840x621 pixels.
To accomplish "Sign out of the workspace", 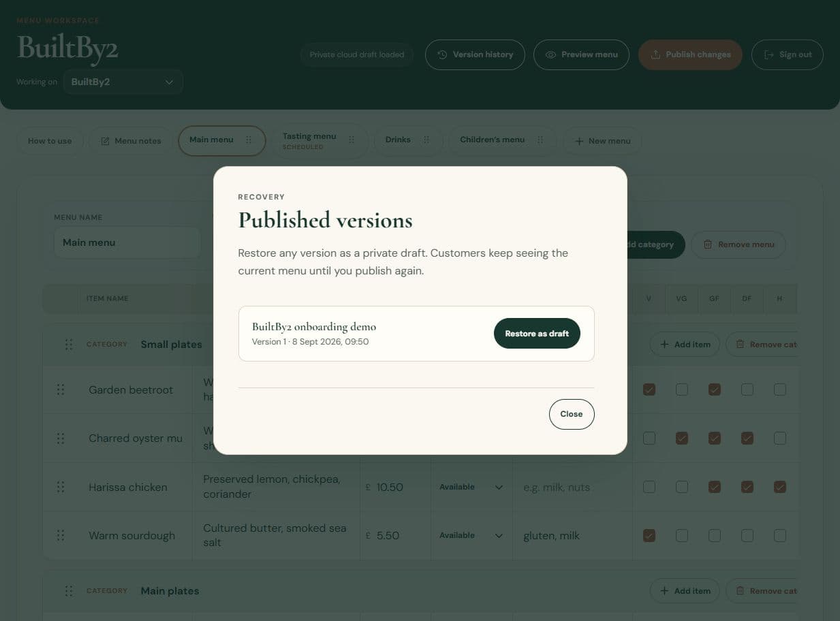I will click(788, 54).
